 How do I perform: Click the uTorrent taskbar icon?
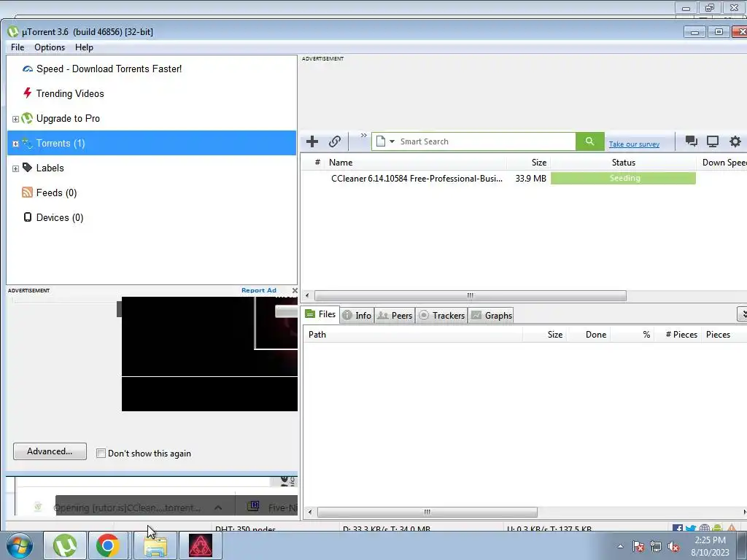pos(65,545)
